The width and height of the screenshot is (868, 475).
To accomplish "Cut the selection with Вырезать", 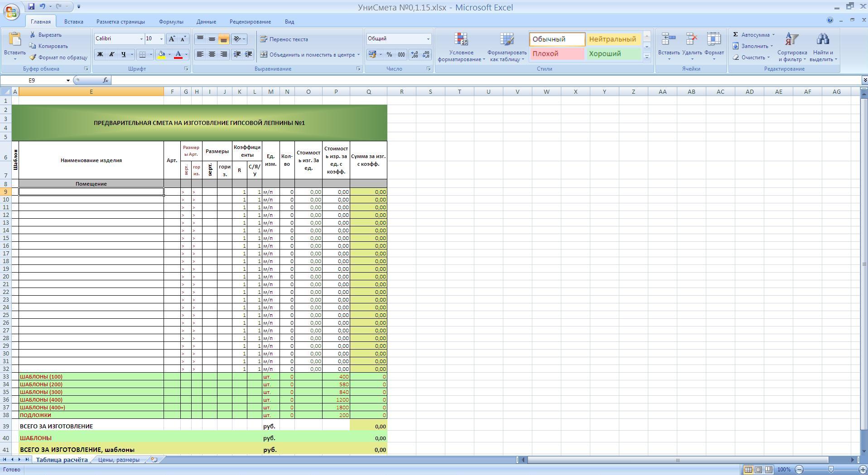I will click(x=45, y=35).
